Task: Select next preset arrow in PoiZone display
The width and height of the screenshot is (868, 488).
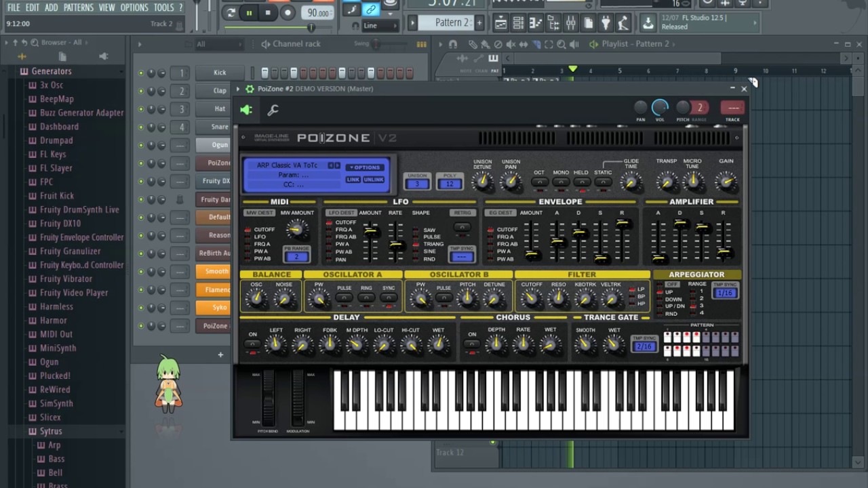Action: tap(338, 165)
